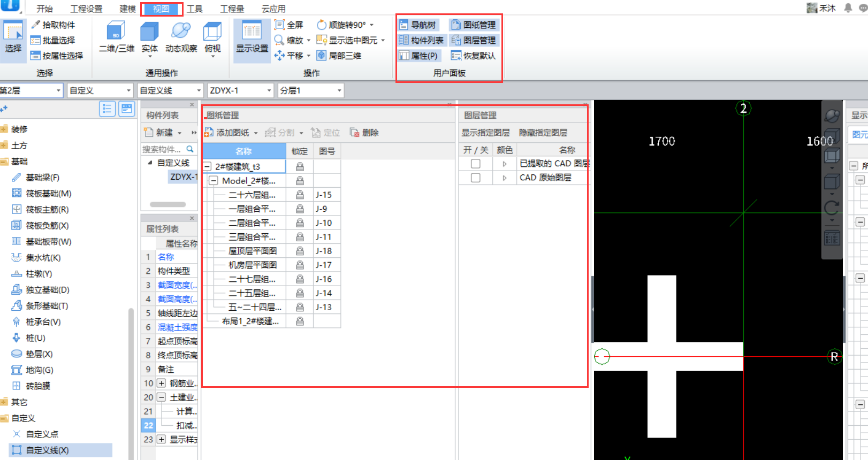Click the component list horizontal scrollbar
This screenshot has height=460, width=868.
point(167,204)
